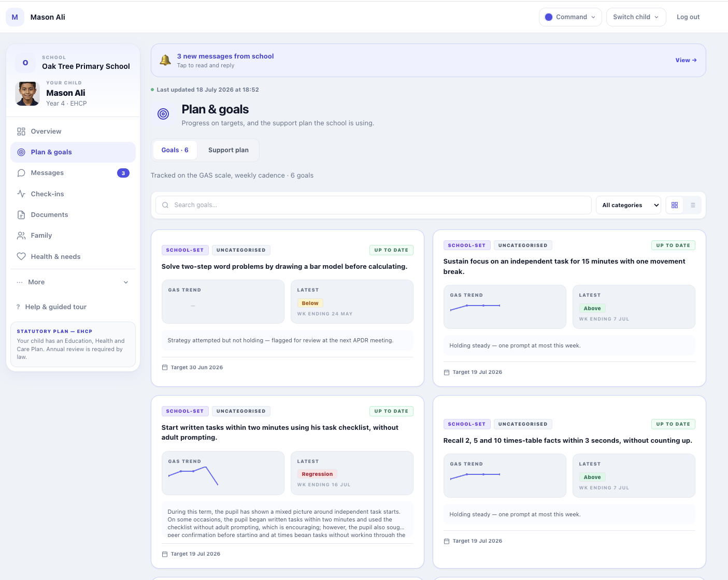Image resolution: width=728 pixels, height=580 pixels.
Task: Click the Plan & goals target icon in sidebar
Action: click(x=21, y=152)
